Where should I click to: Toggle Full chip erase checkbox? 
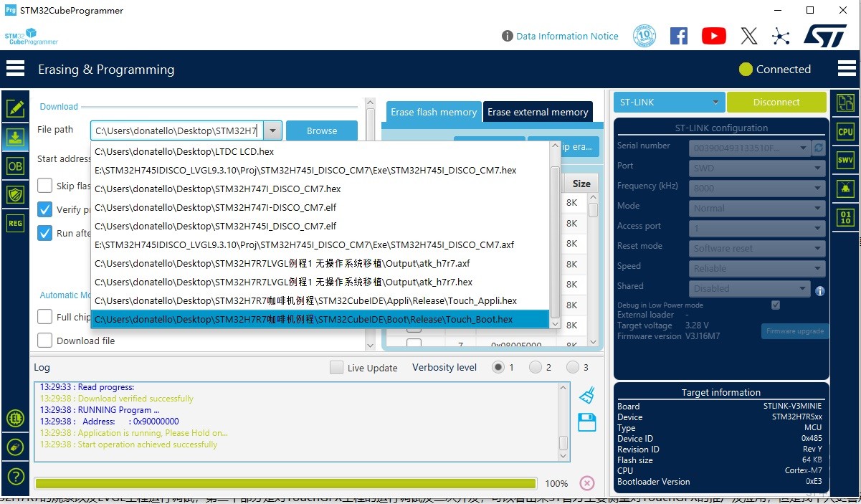44,316
